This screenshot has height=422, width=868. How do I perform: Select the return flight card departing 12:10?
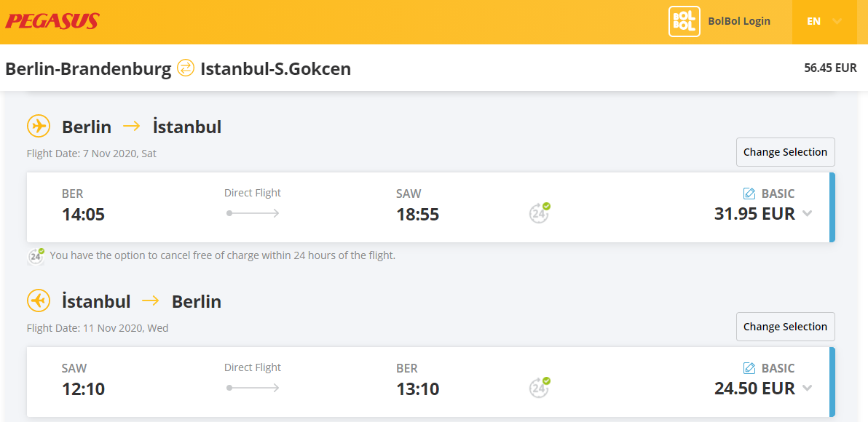(430, 382)
